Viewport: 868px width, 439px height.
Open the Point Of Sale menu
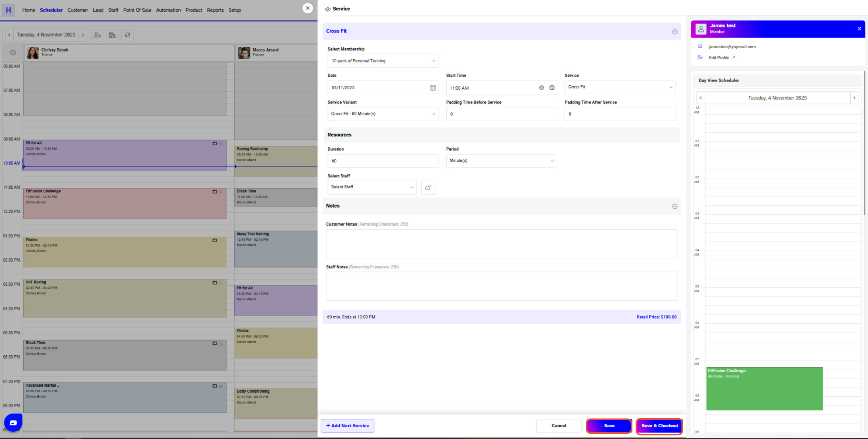(x=137, y=10)
